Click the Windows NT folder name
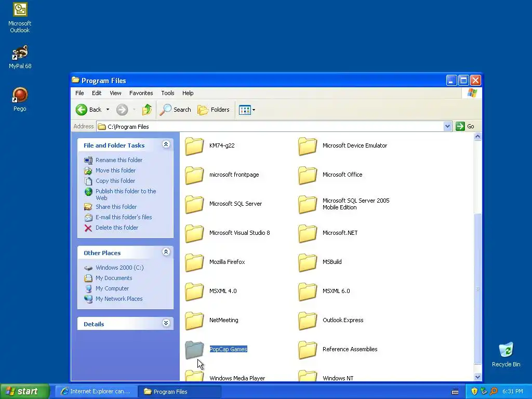The width and height of the screenshot is (532, 399). [x=338, y=378]
